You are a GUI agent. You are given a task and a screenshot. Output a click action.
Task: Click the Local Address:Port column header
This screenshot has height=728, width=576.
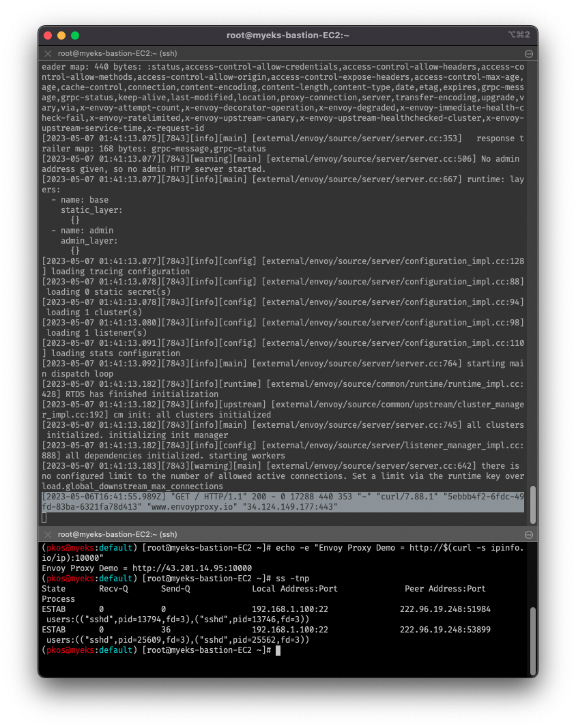point(295,589)
